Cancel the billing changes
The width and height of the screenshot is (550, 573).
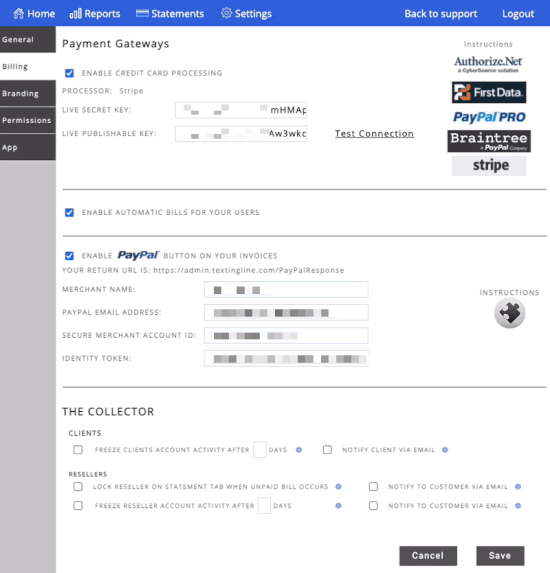(x=428, y=556)
